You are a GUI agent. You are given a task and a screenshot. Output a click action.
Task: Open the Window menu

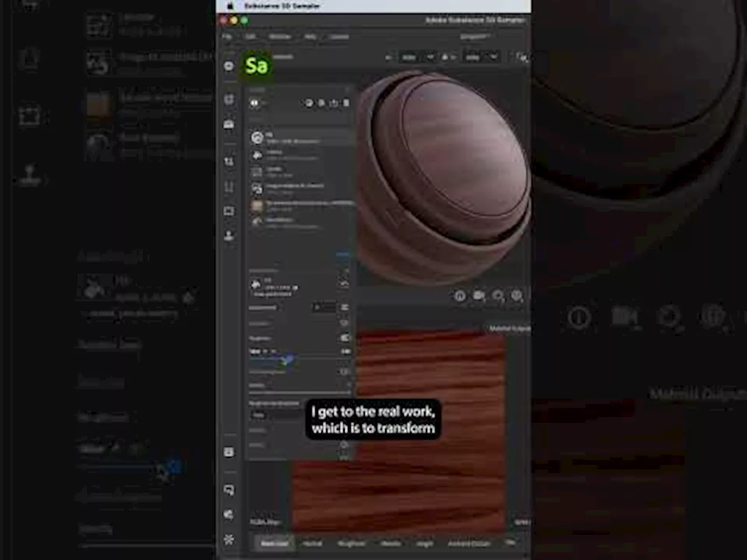pyautogui.click(x=280, y=37)
